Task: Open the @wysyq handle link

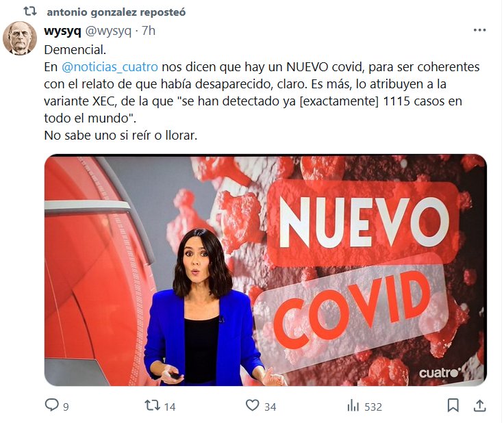Action: click(108, 31)
